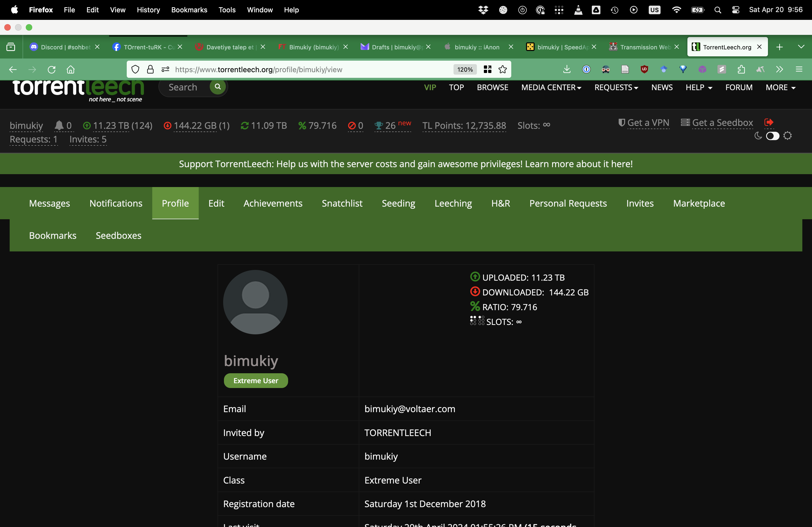Click the moon icon beside theme switch
The width and height of the screenshot is (812, 527).
click(758, 136)
